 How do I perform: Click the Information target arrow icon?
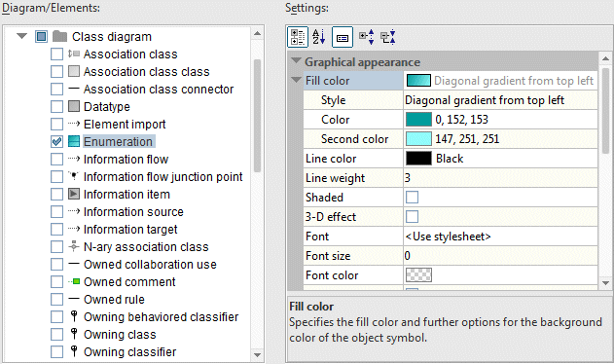(x=74, y=229)
